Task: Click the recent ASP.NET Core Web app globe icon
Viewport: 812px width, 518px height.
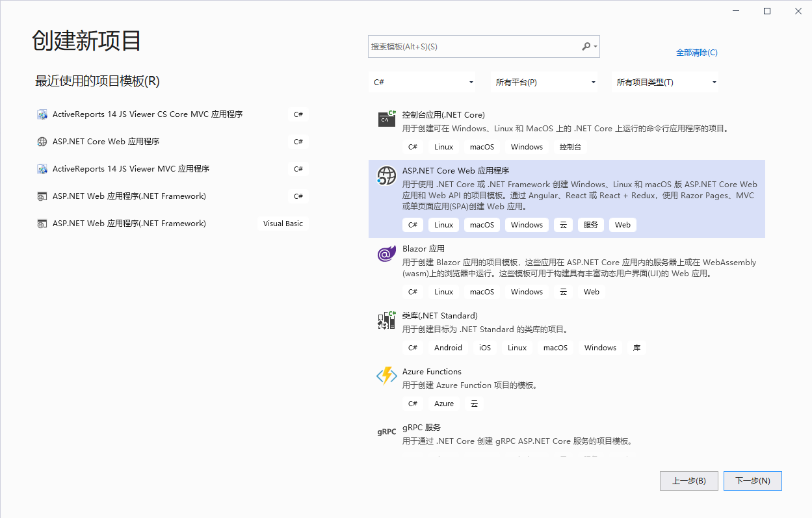Action: [42, 142]
